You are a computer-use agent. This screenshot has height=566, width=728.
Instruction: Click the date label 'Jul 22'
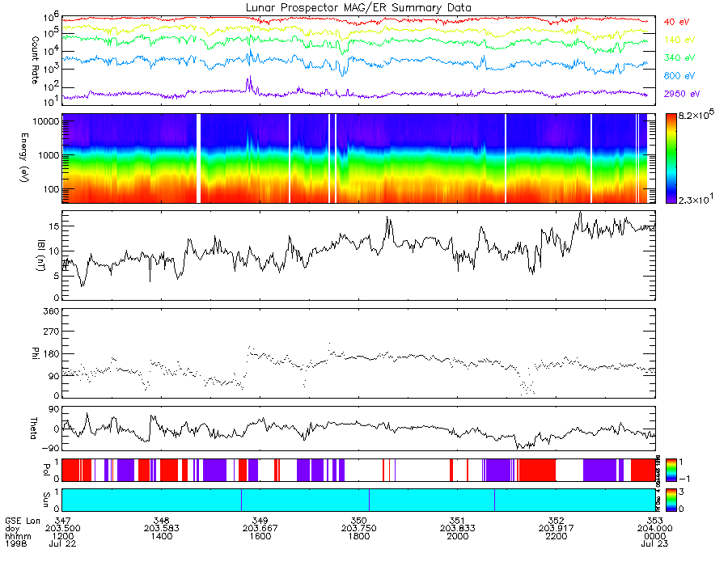point(62,543)
